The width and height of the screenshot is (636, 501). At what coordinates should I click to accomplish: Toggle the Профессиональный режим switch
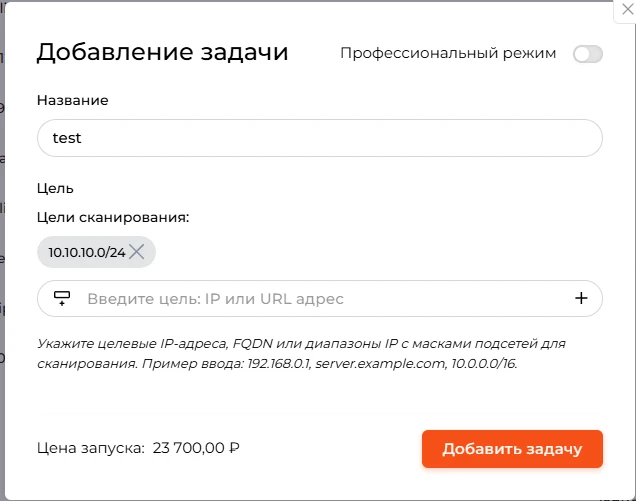588,54
